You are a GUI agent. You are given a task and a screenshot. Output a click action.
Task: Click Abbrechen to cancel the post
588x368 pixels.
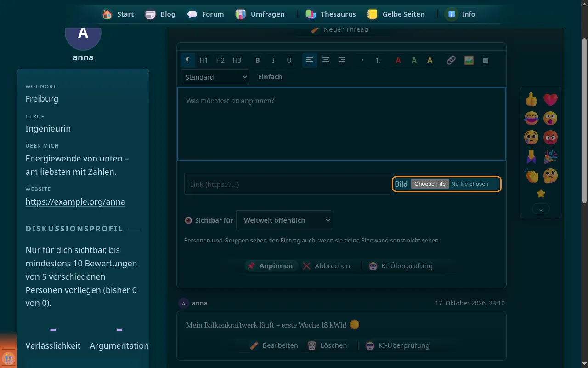coord(327,266)
